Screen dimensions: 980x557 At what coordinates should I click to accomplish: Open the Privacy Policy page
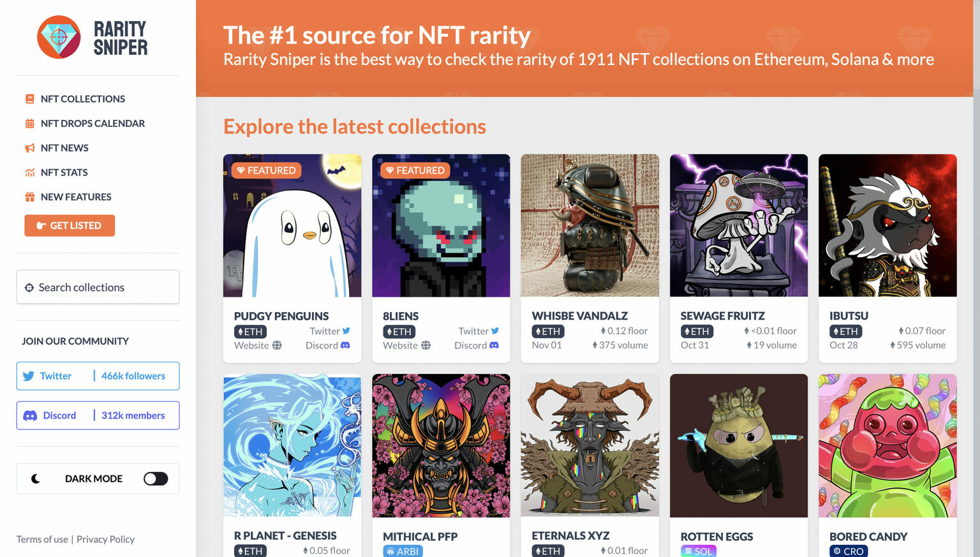coord(105,539)
